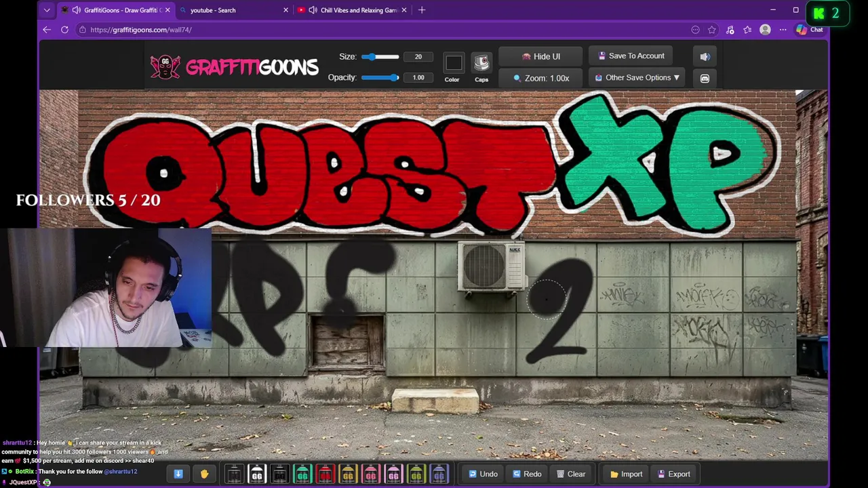Screen dimensions: 868x488
Task: Select the yellow spray can
Action: 348,474
